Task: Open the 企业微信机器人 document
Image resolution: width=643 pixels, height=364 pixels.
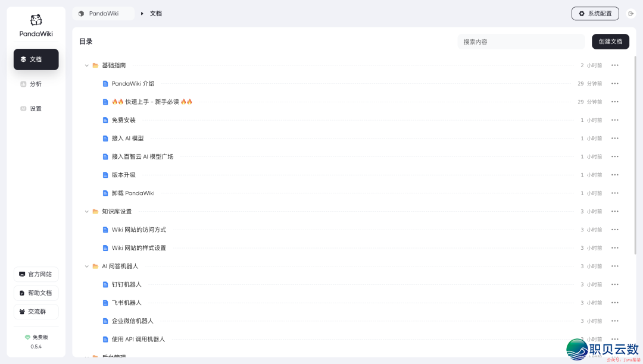Action: [132, 321]
